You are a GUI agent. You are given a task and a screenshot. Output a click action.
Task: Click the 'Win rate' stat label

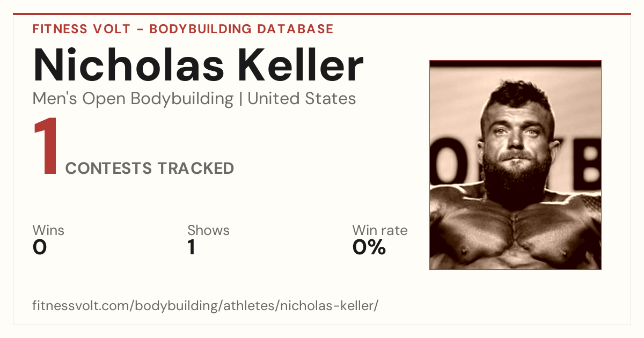click(x=380, y=230)
